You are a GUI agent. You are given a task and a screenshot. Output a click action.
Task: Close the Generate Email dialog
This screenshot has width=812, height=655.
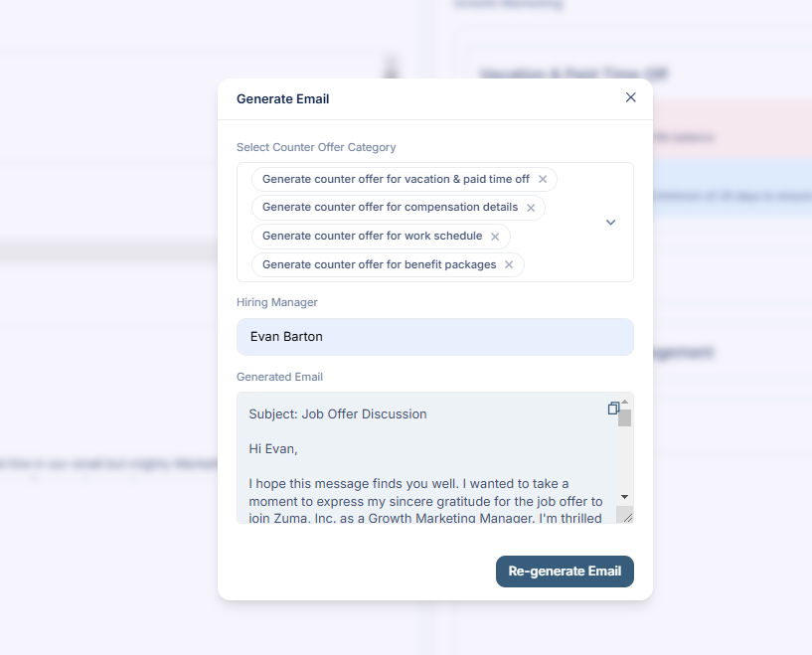point(630,97)
